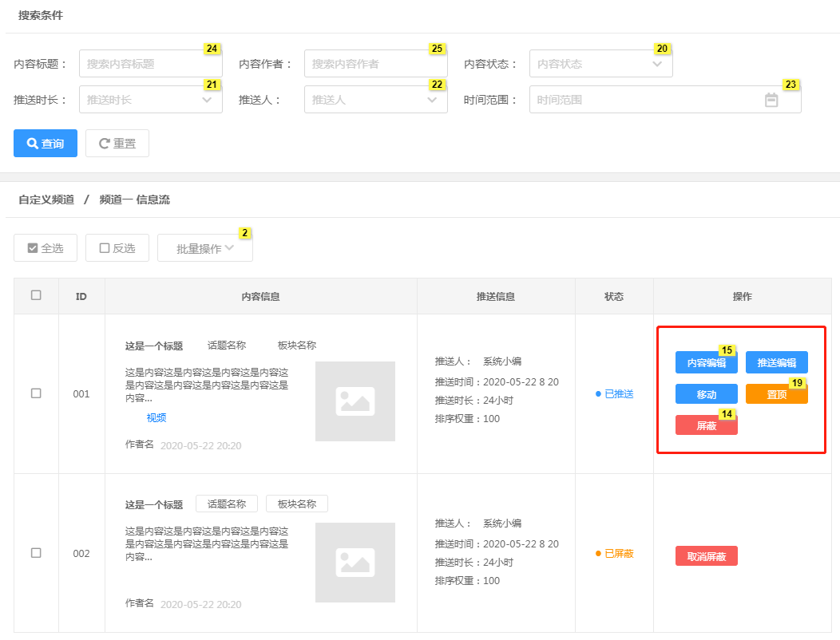The width and height of the screenshot is (840, 640).
Task: Click the 自定义频道 breadcrumb
Action: [x=46, y=200]
